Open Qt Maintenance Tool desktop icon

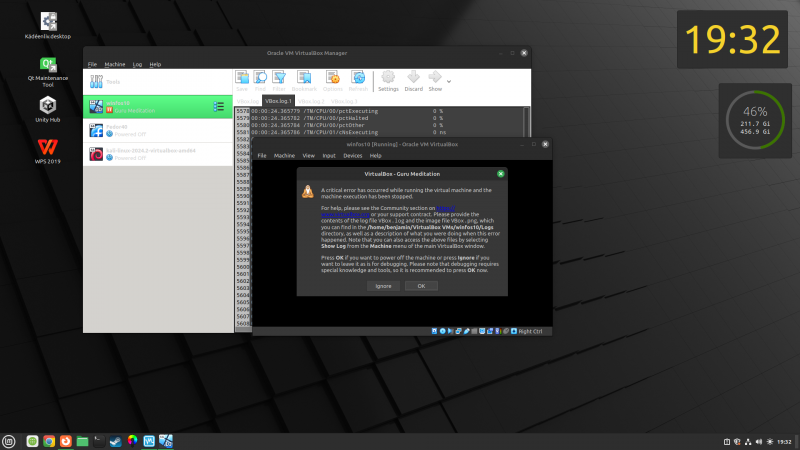[x=48, y=72]
